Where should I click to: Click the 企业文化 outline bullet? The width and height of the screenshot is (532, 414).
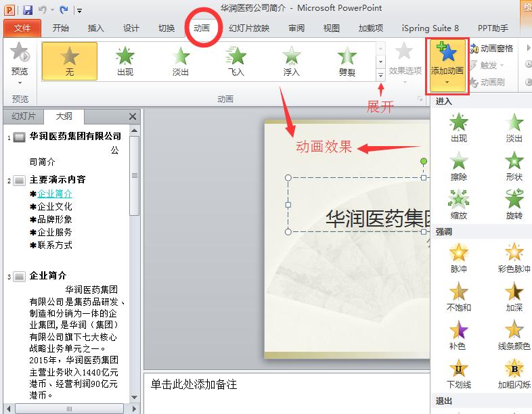(x=55, y=206)
